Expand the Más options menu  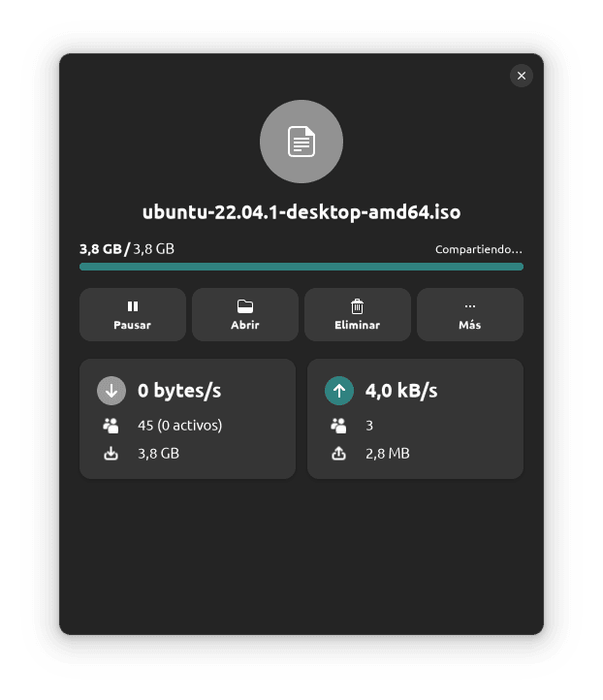coord(470,315)
